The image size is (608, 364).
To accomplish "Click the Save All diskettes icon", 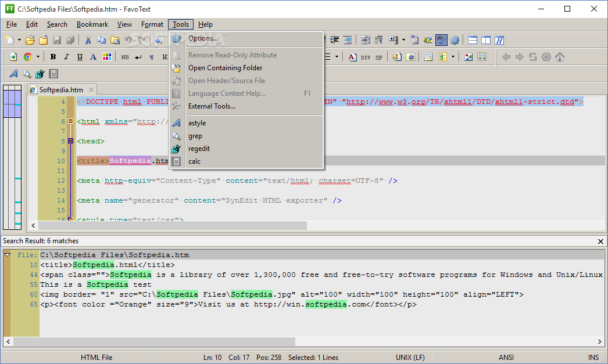I will (70, 40).
